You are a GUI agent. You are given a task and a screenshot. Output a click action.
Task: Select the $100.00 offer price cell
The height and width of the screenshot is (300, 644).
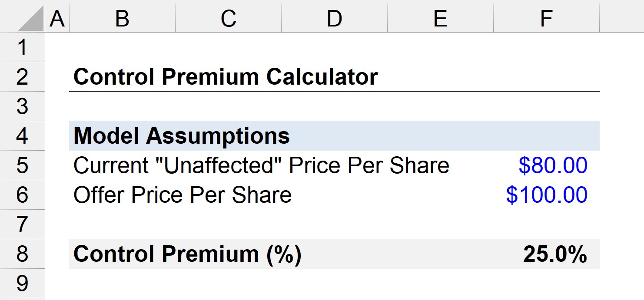point(547,195)
